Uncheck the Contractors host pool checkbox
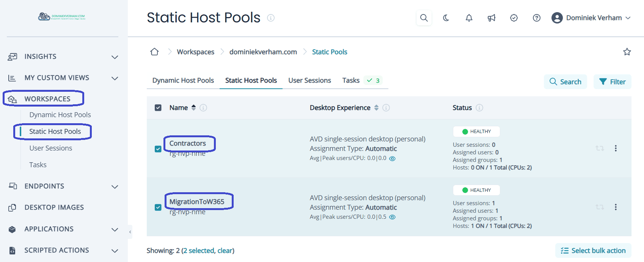Screen dimensions: 644x262 (158, 149)
